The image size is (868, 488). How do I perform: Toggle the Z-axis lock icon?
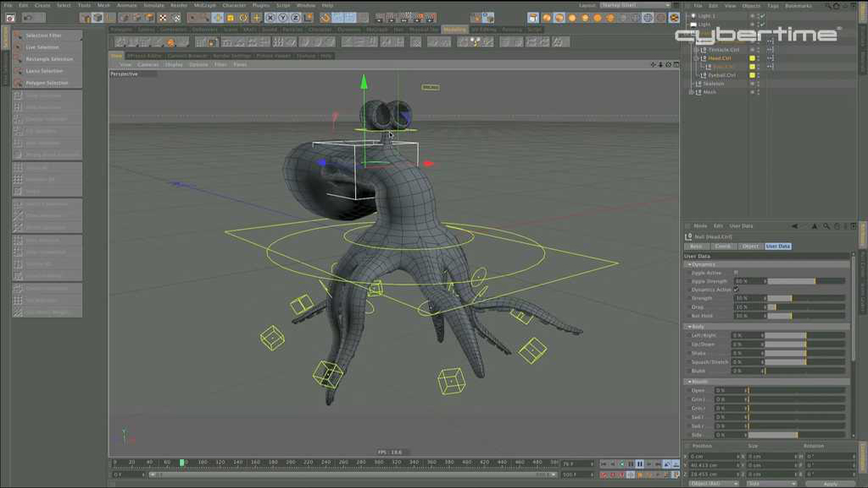(294, 17)
